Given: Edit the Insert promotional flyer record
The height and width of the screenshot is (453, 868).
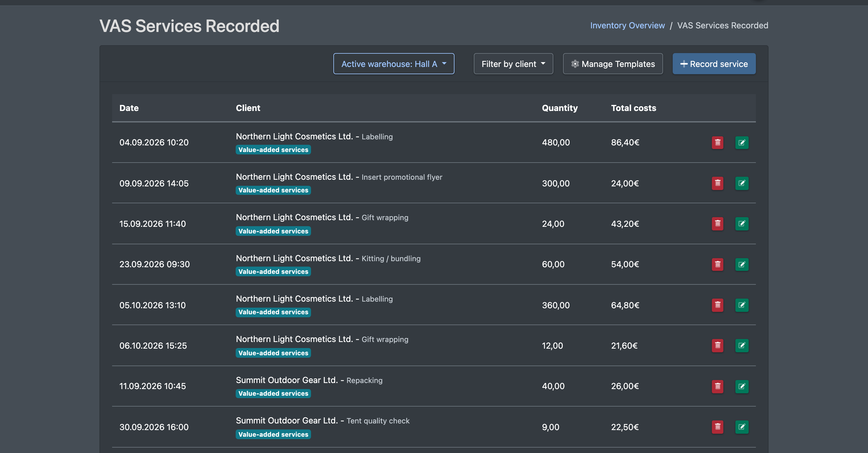Looking at the screenshot, I should 742,183.
